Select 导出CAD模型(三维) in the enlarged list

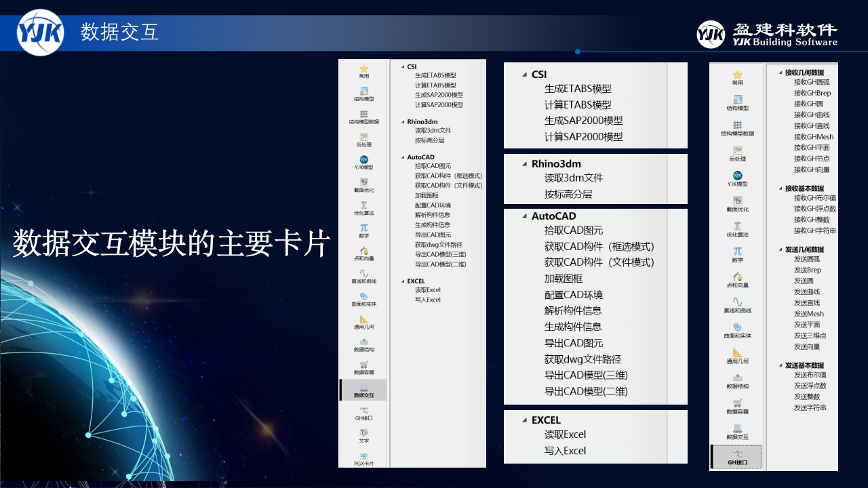click(586, 375)
